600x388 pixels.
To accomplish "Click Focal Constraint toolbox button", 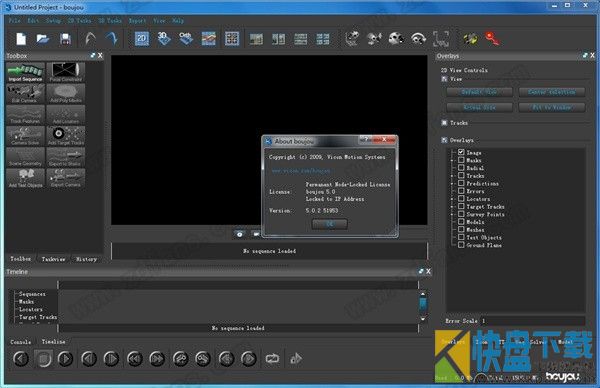I will click(x=66, y=73).
